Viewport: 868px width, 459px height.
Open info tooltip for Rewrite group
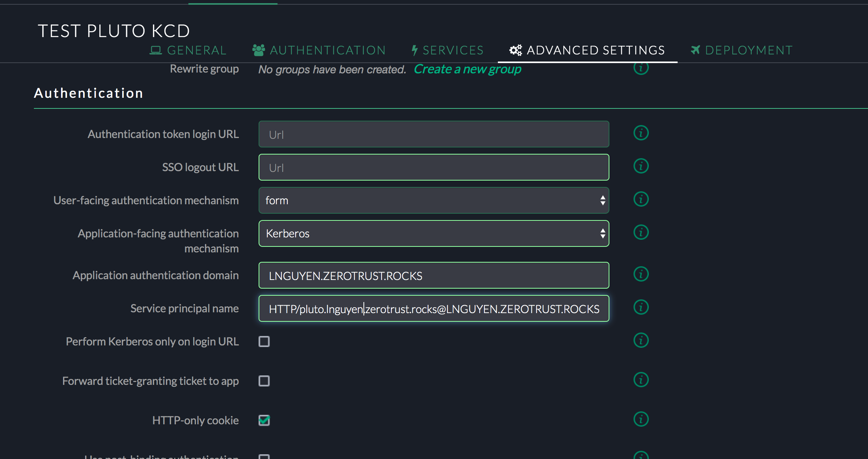point(641,68)
